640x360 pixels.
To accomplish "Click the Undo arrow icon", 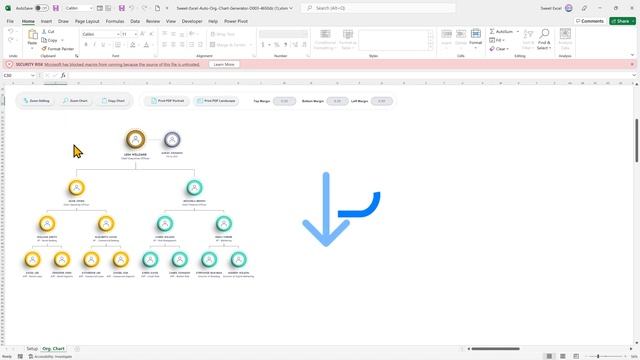I will pos(11,31).
